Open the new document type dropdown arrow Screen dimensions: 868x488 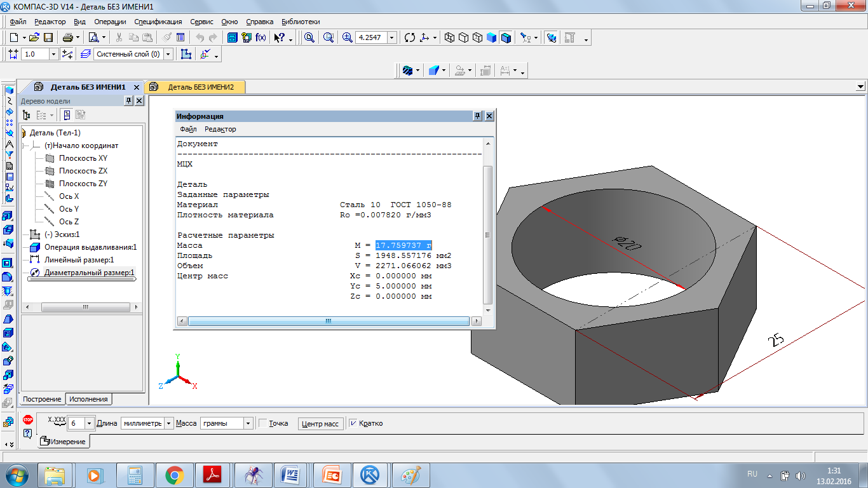click(x=23, y=37)
